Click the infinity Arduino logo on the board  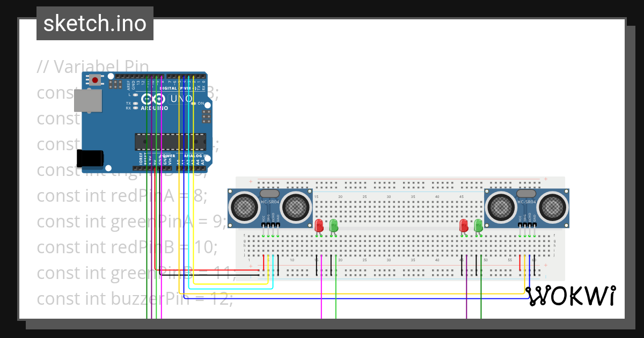153,99
